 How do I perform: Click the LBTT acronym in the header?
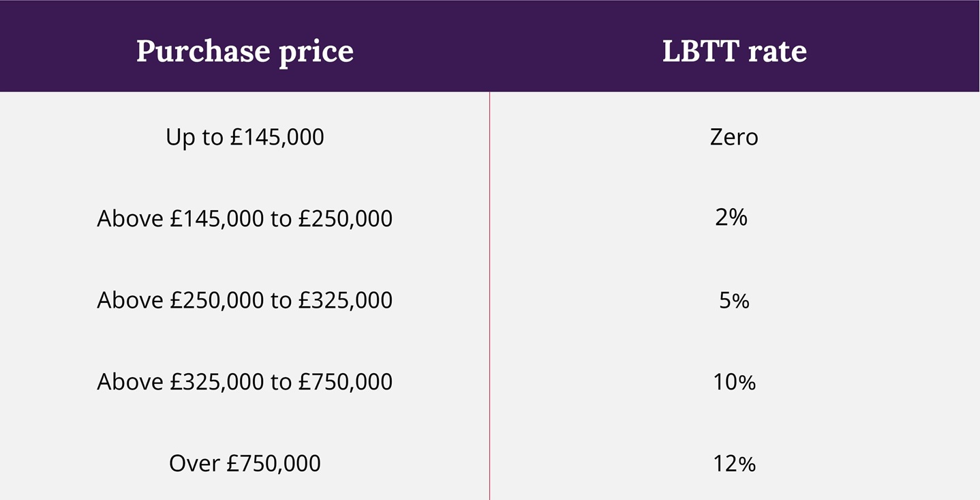point(699,51)
